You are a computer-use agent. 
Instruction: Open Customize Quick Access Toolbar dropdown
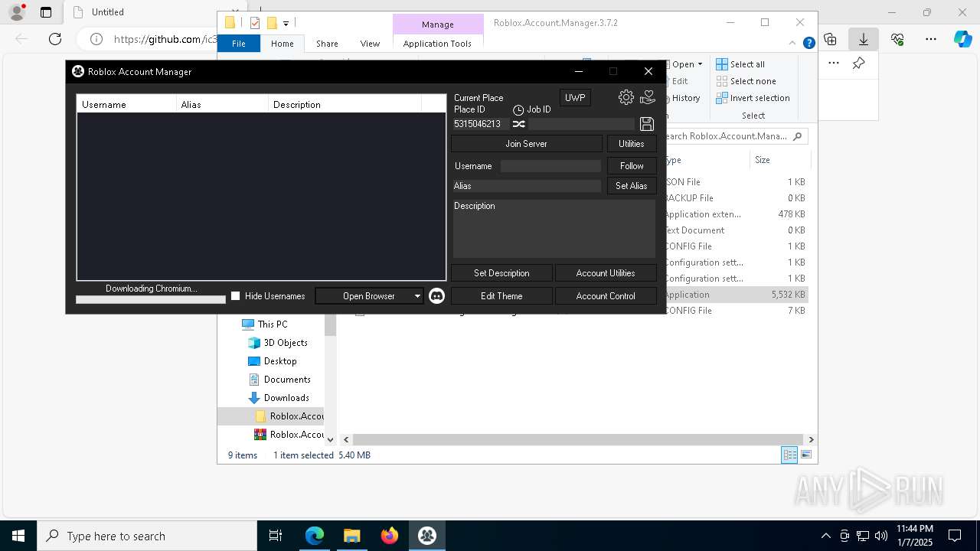point(286,24)
